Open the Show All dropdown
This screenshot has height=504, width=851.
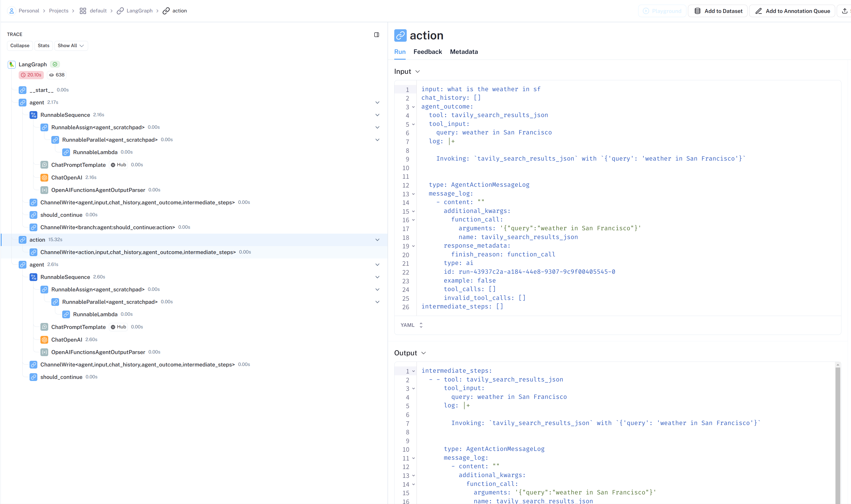pos(71,46)
